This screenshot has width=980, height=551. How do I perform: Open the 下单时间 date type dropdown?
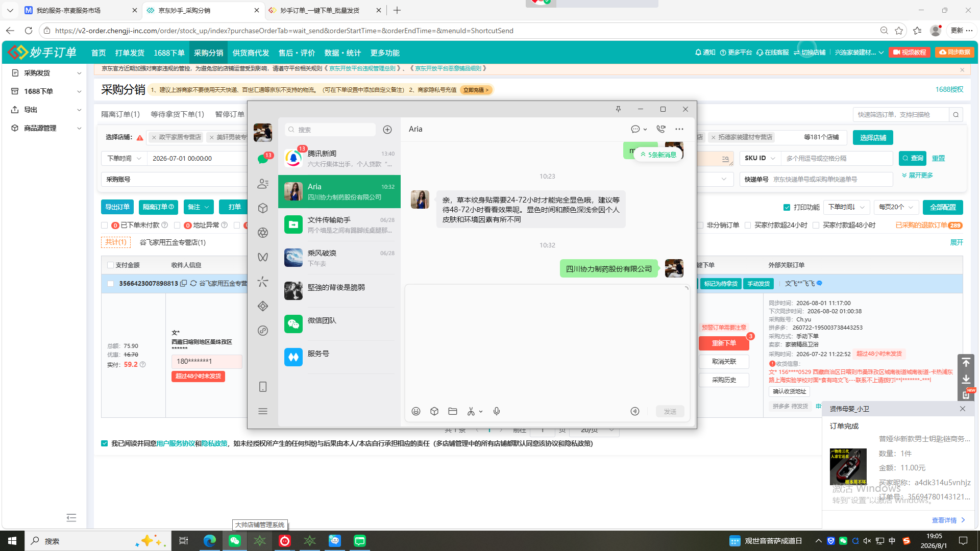(x=124, y=159)
